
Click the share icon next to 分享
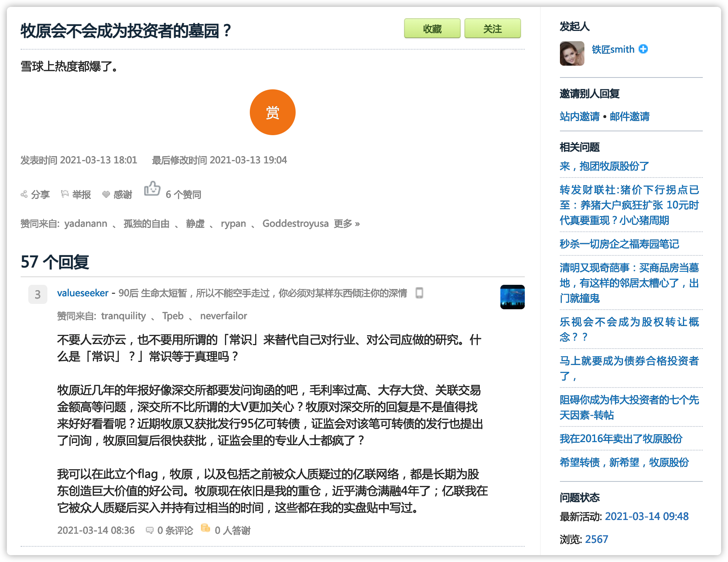point(24,194)
